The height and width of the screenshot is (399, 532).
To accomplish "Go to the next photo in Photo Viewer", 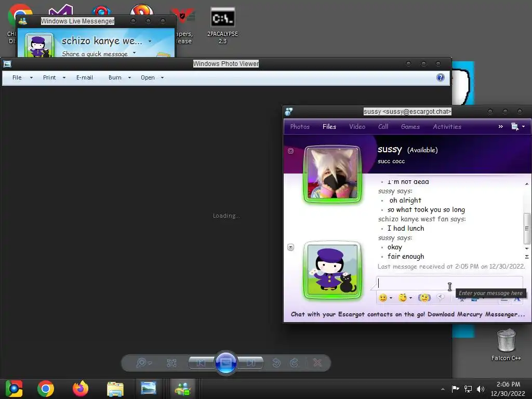I will (251, 363).
